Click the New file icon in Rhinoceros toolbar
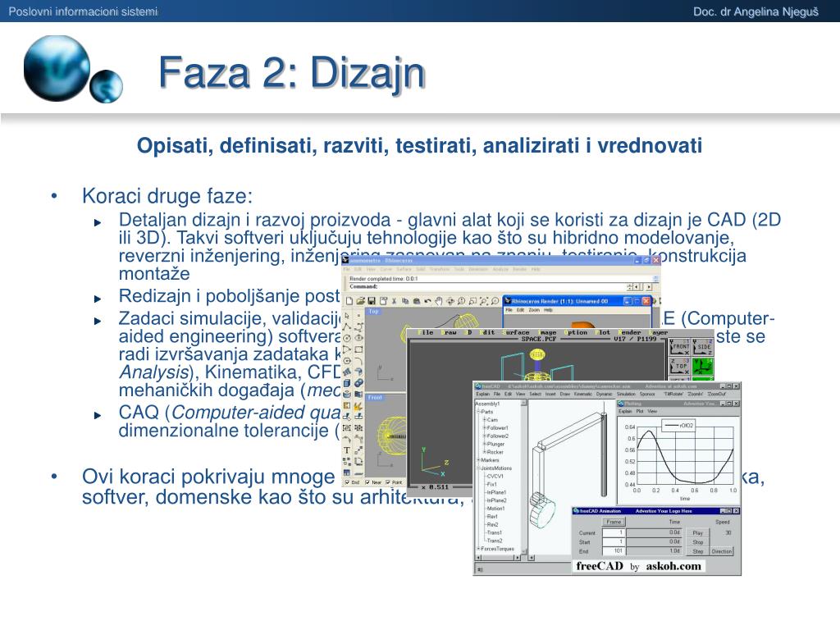The height and width of the screenshot is (630, 840). pos(349,301)
